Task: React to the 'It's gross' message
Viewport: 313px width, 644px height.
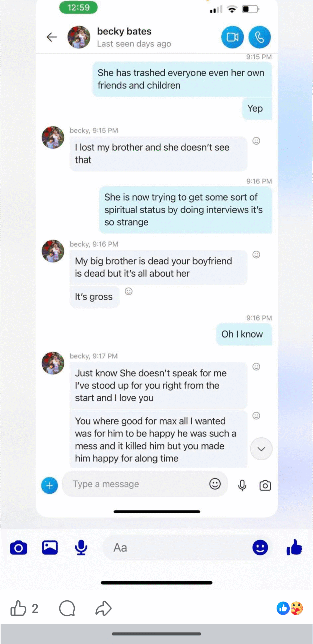Action: (x=129, y=291)
